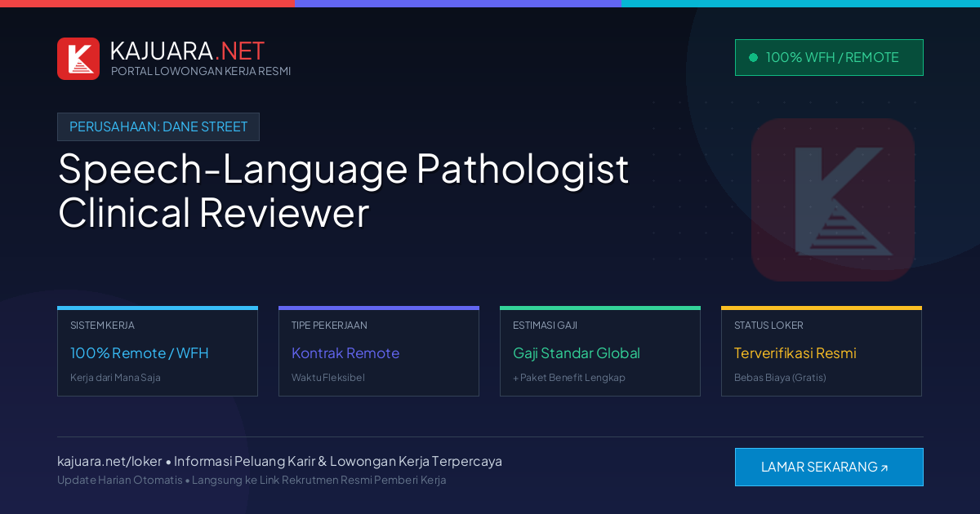Click PORTAL LOWONGAN KERJA RESMI tagline
Viewport: 980px width, 514px height.
(201, 71)
